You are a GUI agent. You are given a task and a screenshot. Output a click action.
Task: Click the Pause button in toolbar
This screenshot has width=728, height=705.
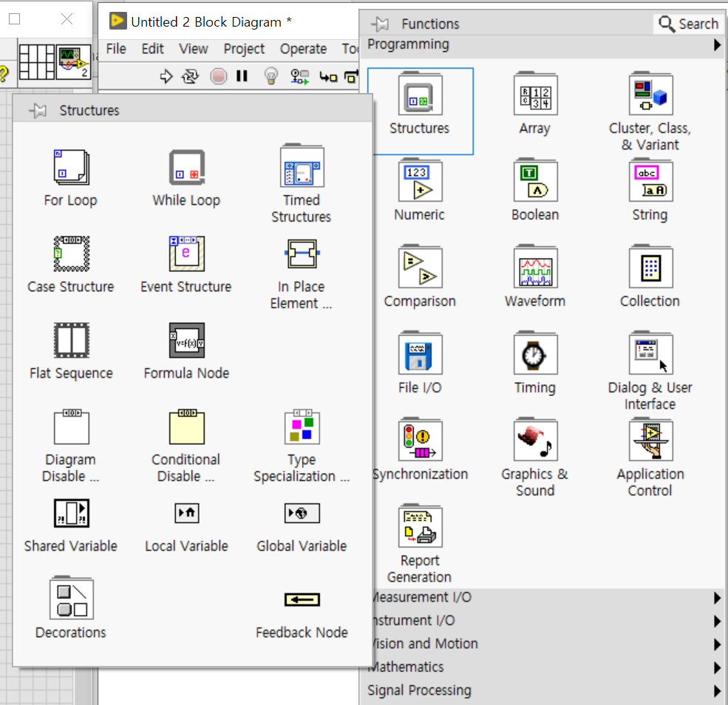coord(242,75)
